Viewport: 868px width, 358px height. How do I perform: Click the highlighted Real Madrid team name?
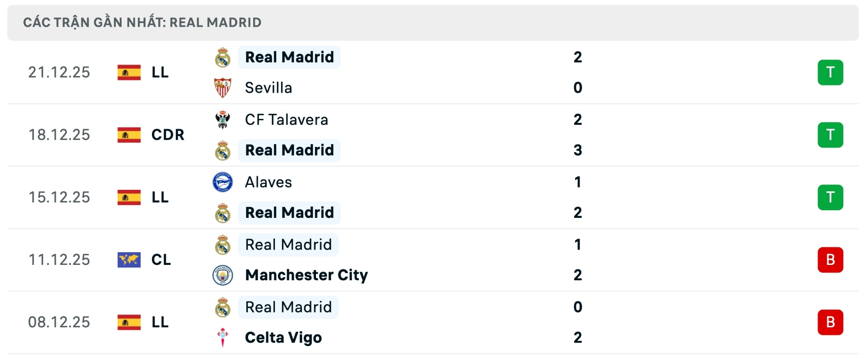point(289,57)
